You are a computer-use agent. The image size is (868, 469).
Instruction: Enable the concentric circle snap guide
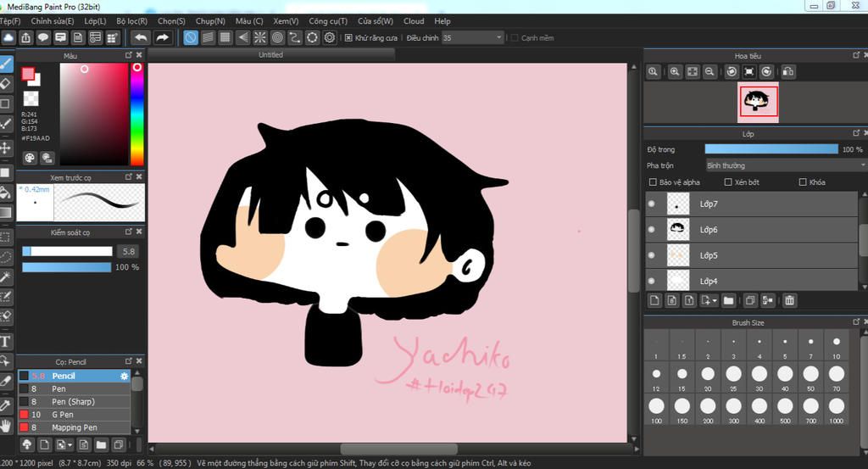(x=277, y=37)
